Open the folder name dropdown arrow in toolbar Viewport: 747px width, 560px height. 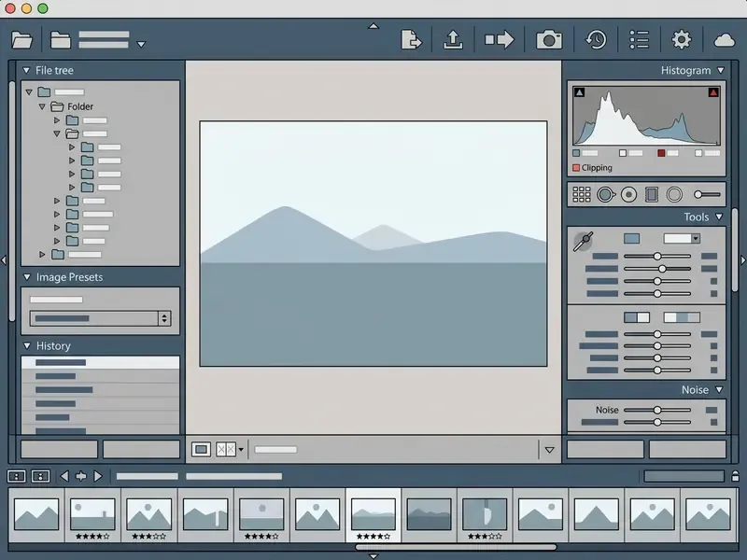(141, 44)
